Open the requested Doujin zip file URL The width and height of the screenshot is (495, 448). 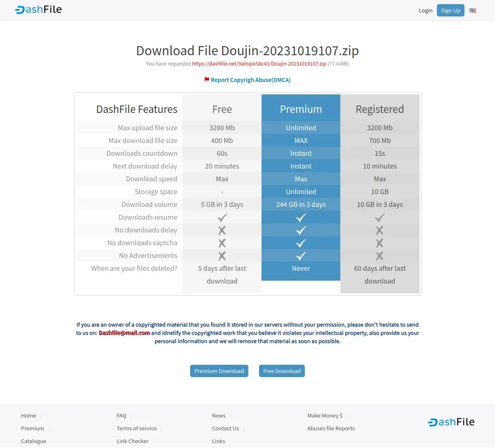(x=259, y=64)
